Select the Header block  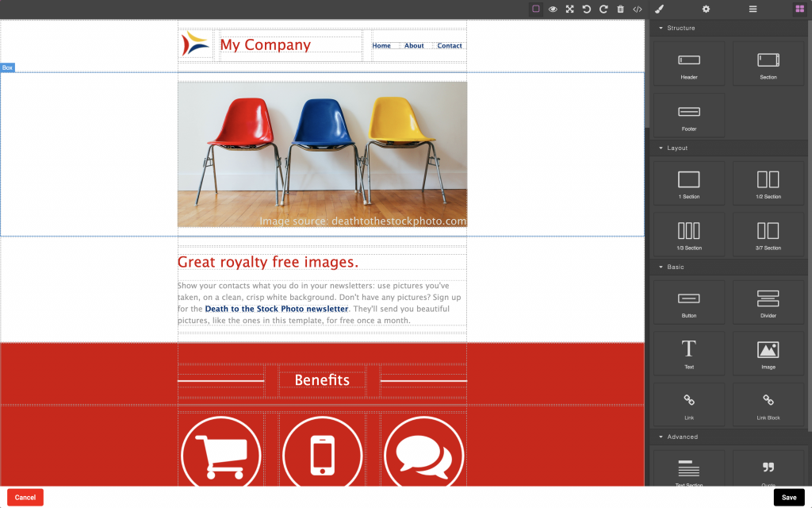tap(689, 63)
